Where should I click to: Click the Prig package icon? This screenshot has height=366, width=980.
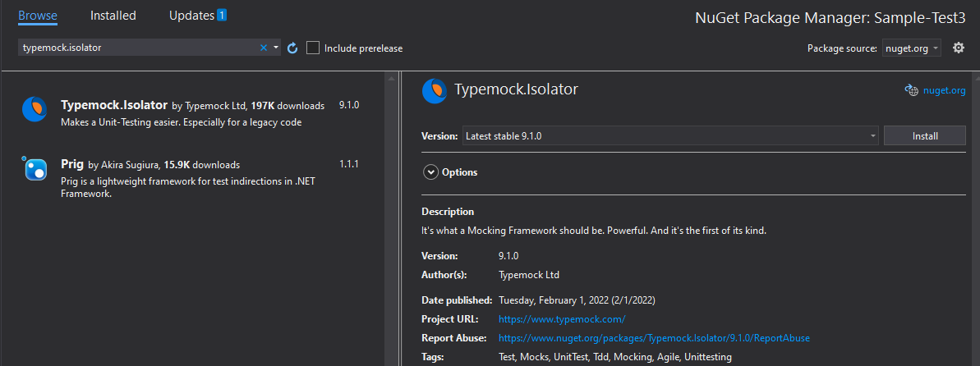pos(35,169)
